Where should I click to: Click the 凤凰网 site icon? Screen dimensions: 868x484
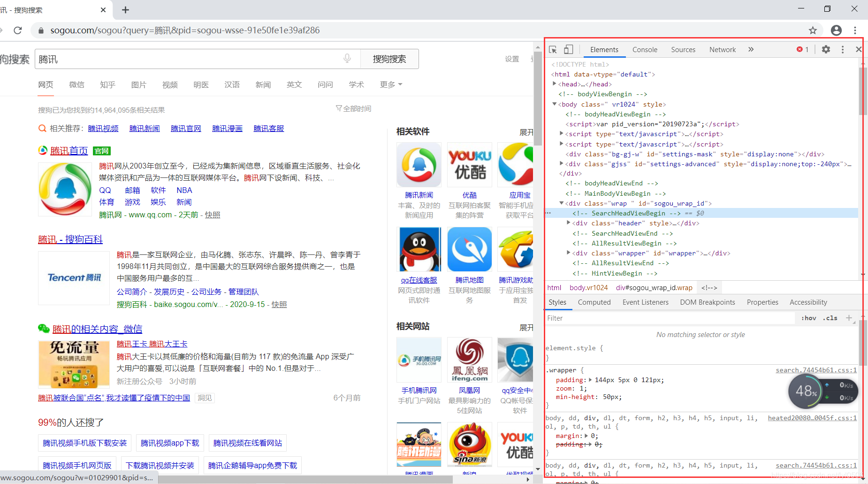470,360
